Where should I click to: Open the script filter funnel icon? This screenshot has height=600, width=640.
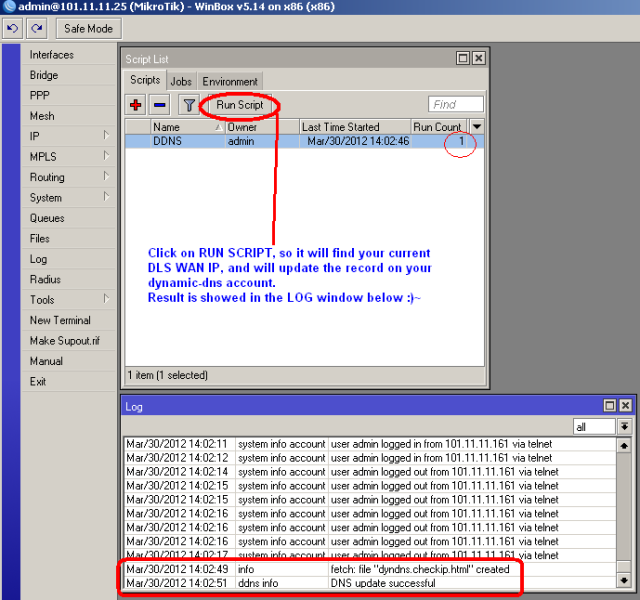(188, 104)
